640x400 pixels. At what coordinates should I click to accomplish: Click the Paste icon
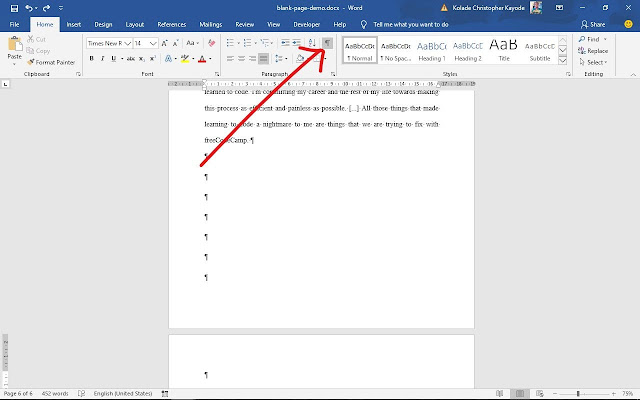pyautogui.click(x=15, y=44)
